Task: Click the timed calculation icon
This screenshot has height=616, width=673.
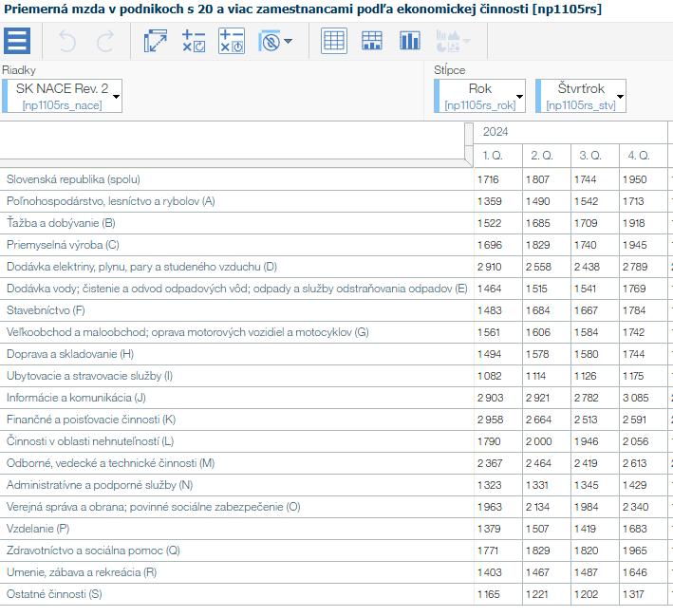Action: point(232,41)
